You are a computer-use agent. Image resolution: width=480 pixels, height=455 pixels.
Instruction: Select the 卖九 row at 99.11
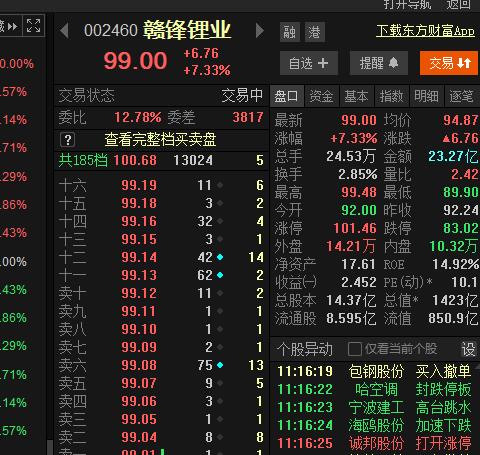point(161,311)
